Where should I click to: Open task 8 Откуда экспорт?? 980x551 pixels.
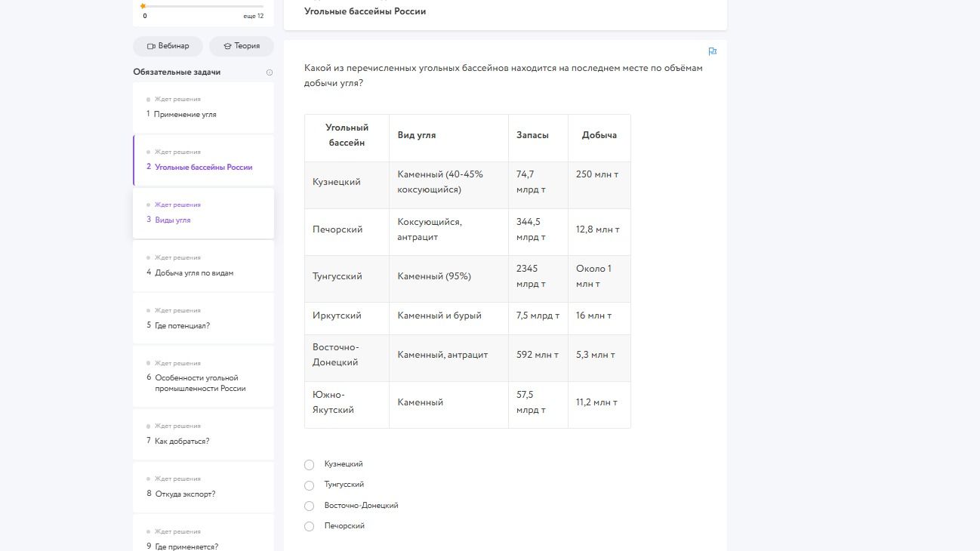(x=203, y=487)
